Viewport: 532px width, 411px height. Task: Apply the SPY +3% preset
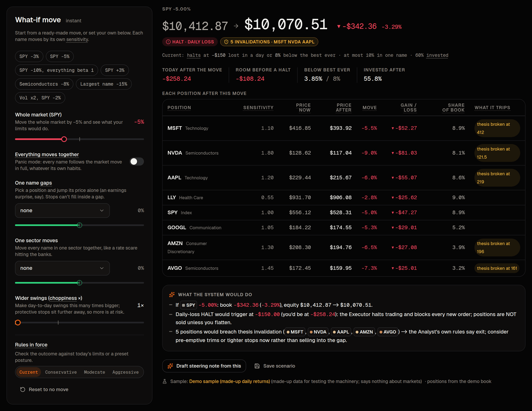[x=115, y=70]
